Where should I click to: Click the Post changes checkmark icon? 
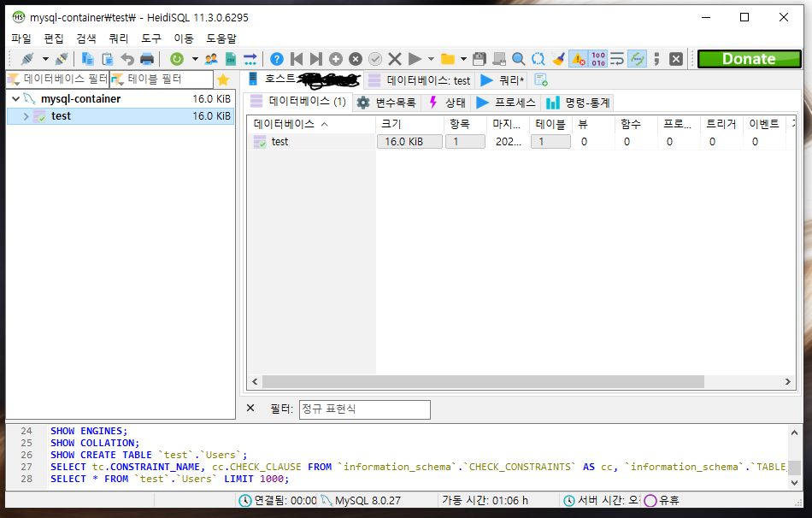coord(375,59)
